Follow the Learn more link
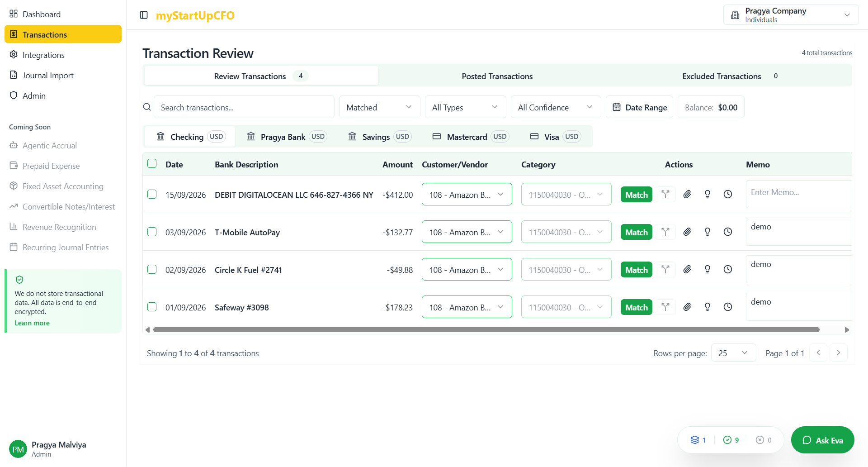Image resolution: width=868 pixels, height=467 pixels. coord(32,323)
